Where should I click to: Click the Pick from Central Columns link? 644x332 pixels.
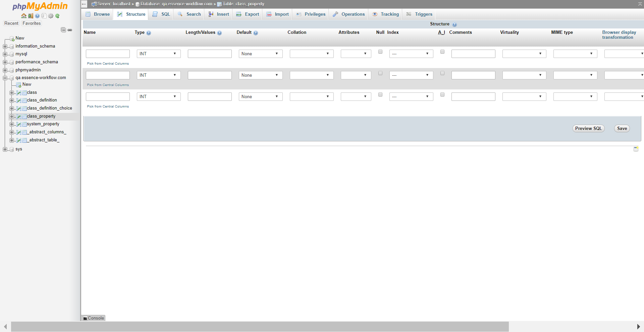[107, 63]
